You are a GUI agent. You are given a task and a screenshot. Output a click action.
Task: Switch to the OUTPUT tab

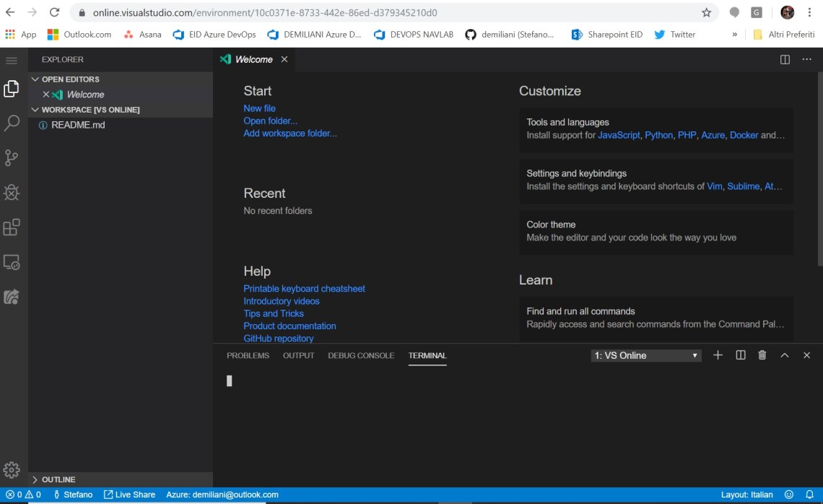[298, 355]
